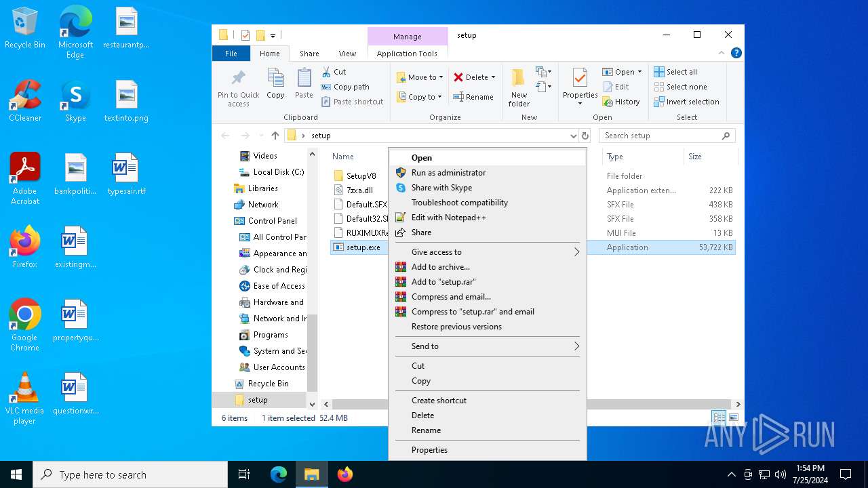Click Select all in the ribbon
Image resolution: width=868 pixels, height=488 pixels.
tap(675, 72)
